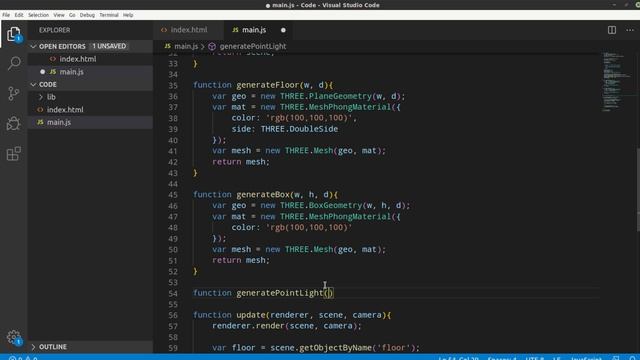Open the Source Control view icon
This screenshot has height=360, width=640.
pyautogui.click(x=13, y=93)
